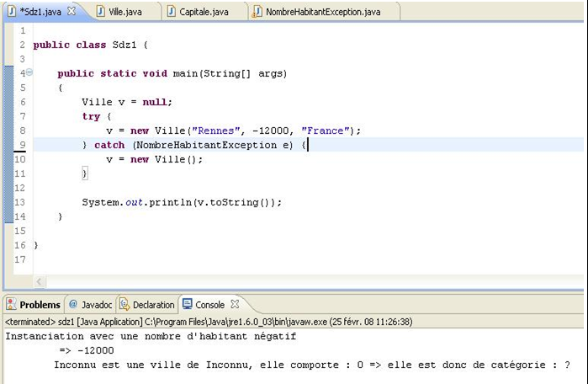The image size is (588, 384).
Task: Switch to the Sdz1.java editor tab
Action: (40, 12)
